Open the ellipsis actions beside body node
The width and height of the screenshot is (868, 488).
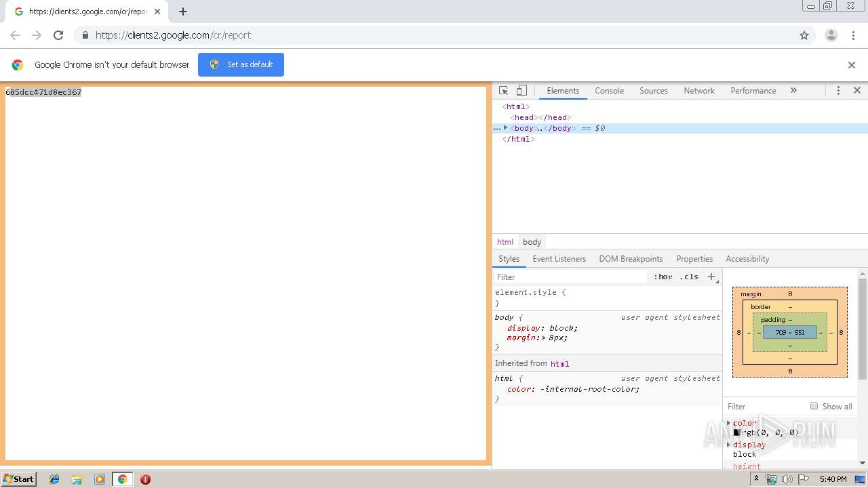(497, 128)
